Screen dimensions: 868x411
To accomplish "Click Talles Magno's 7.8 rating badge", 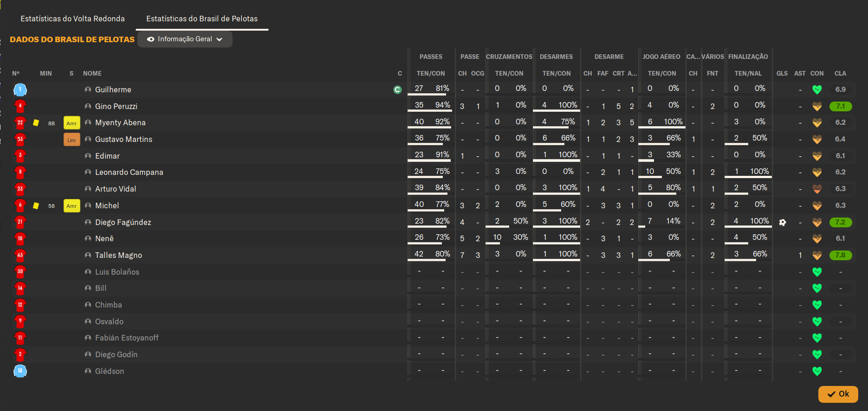I will tap(841, 255).
